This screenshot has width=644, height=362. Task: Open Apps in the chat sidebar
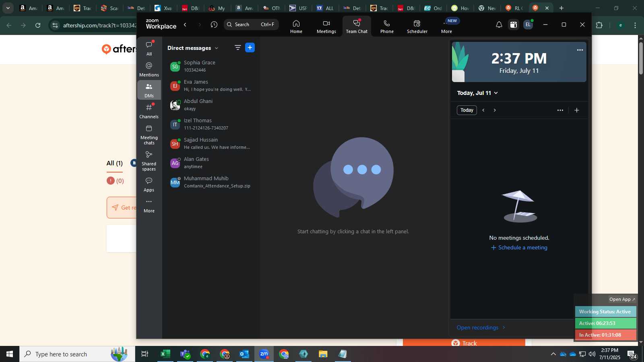149,184
